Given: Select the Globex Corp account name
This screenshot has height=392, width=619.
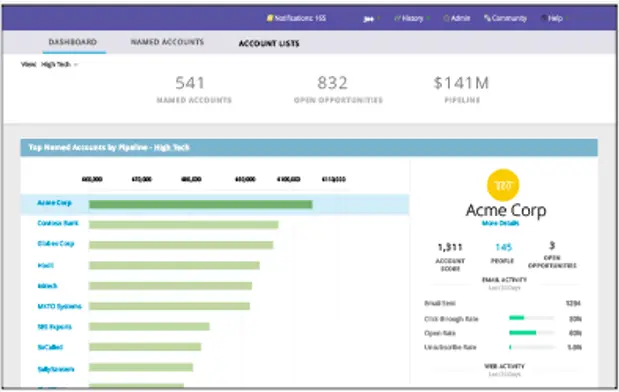Looking at the screenshot, I should point(56,244).
